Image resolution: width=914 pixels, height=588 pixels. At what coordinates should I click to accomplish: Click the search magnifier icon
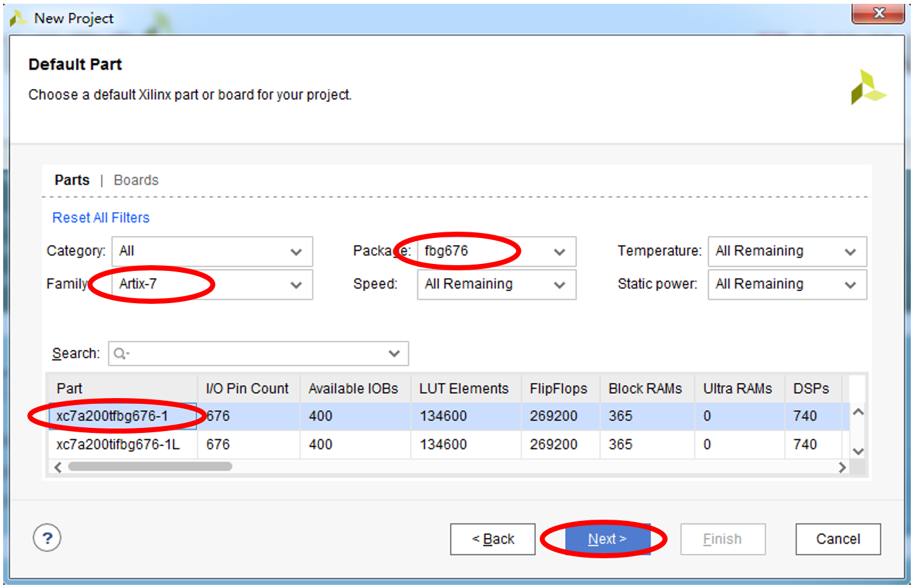(x=120, y=354)
